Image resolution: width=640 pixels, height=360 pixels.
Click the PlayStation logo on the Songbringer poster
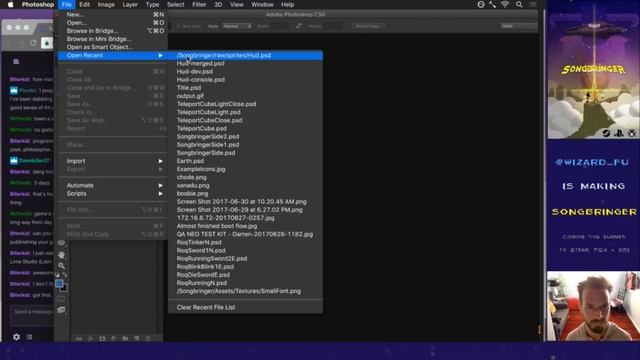click(619, 133)
